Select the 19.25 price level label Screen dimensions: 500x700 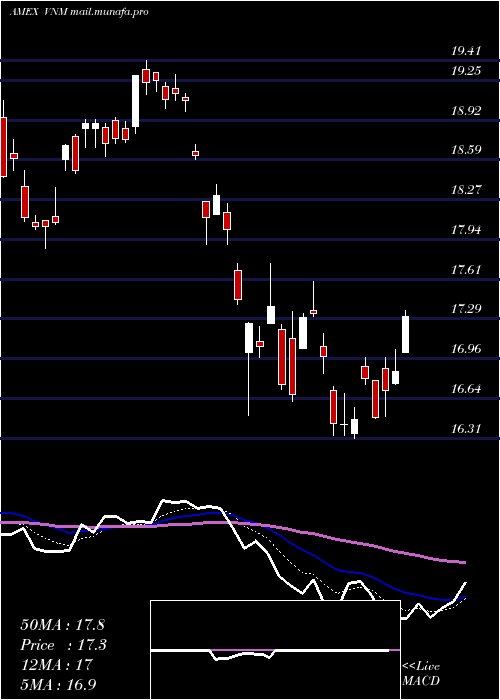click(466, 71)
